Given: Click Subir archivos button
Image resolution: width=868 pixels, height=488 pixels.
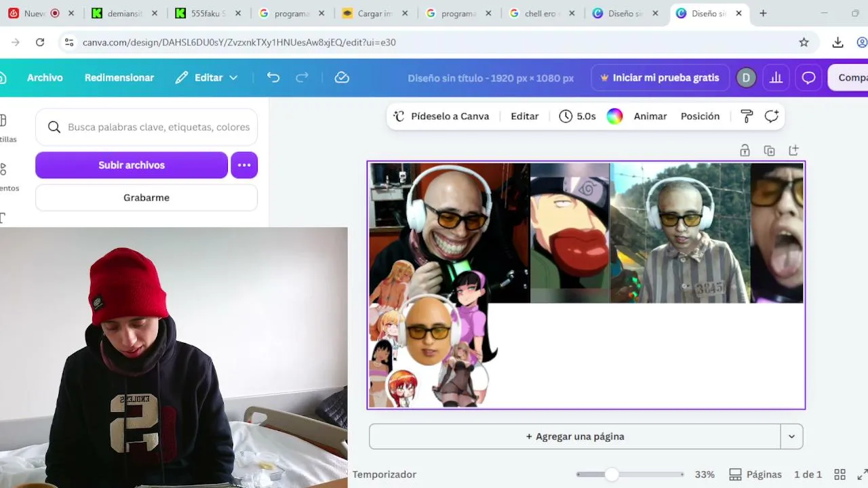Looking at the screenshot, I should [132, 165].
